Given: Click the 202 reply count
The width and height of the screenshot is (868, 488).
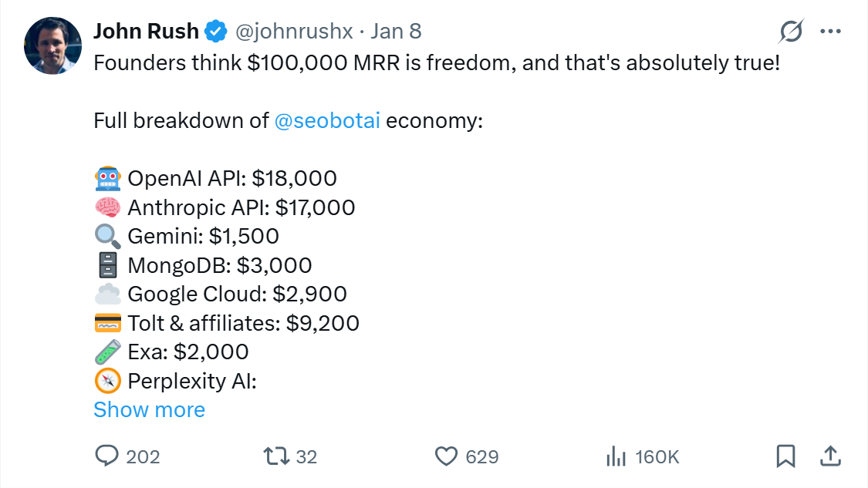Looking at the screenshot, I should 144,456.
